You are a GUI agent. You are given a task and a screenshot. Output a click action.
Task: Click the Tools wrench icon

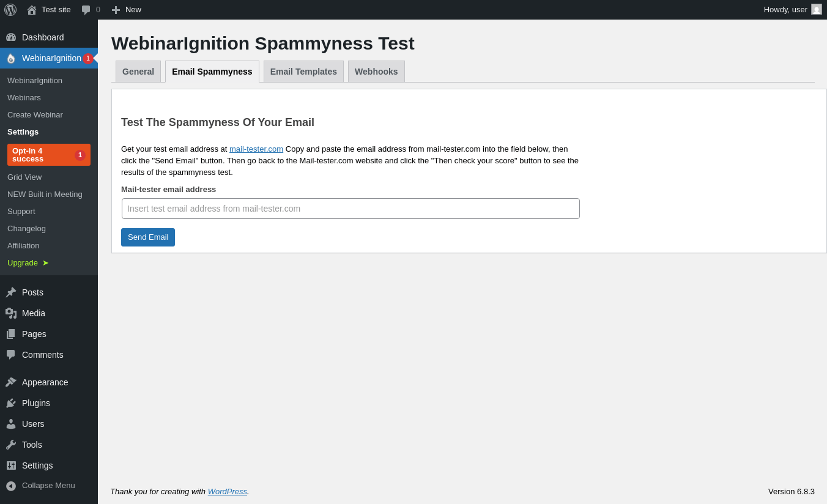tap(11, 445)
